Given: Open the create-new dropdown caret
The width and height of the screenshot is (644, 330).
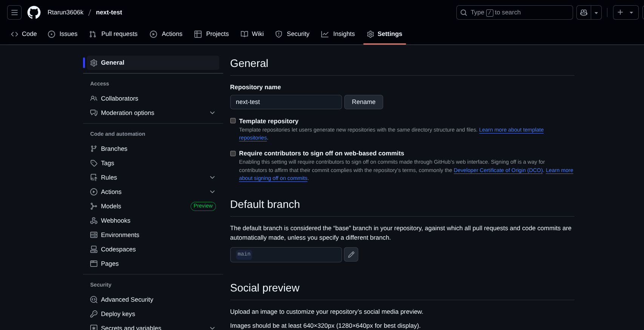Looking at the screenshot, I should tap(631, 12).
